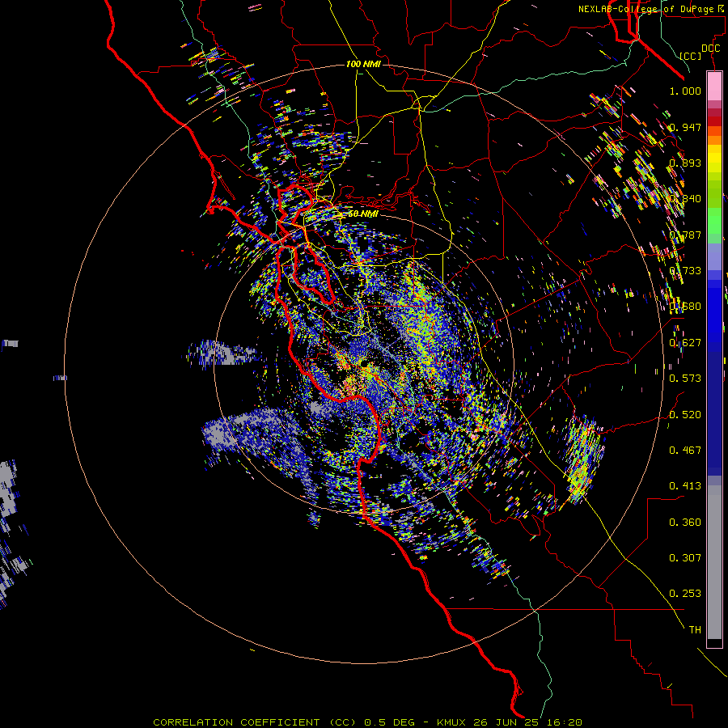728x728 pixels.
Task: Click the 0.520 scale value
Action: click(685, 415)
